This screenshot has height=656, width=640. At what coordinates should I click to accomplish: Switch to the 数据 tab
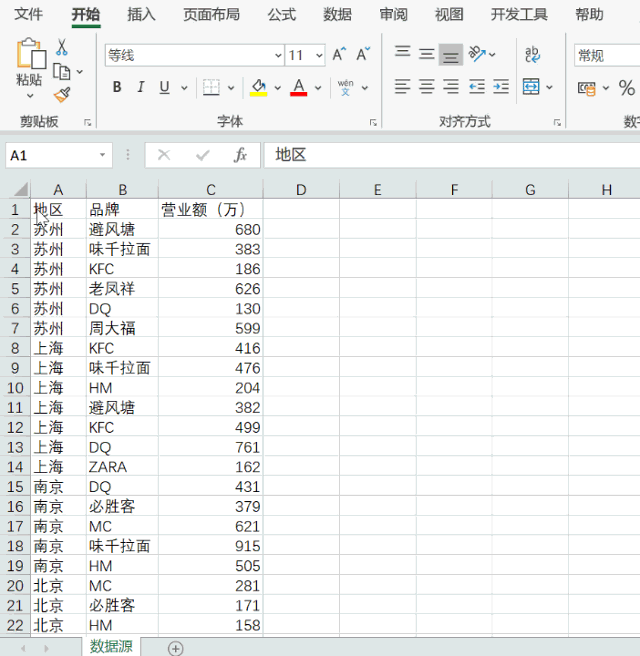[337, 14]
